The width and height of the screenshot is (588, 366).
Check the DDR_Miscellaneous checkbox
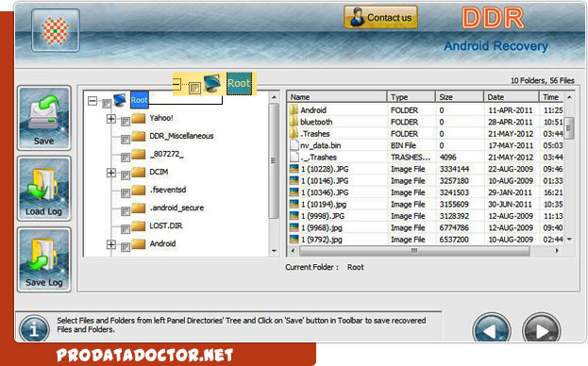[x=126, y=139]
